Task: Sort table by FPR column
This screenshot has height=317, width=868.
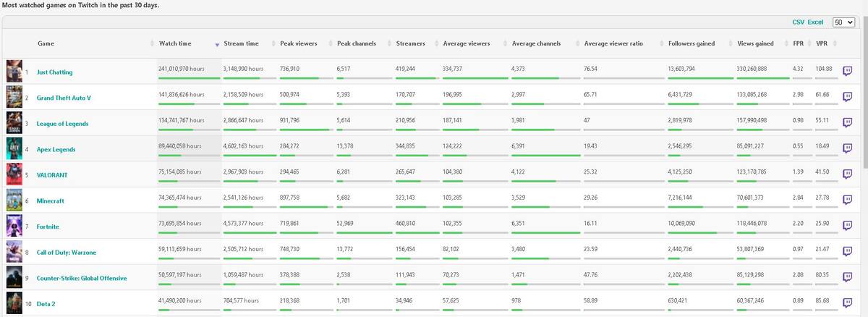Action: 799,43
